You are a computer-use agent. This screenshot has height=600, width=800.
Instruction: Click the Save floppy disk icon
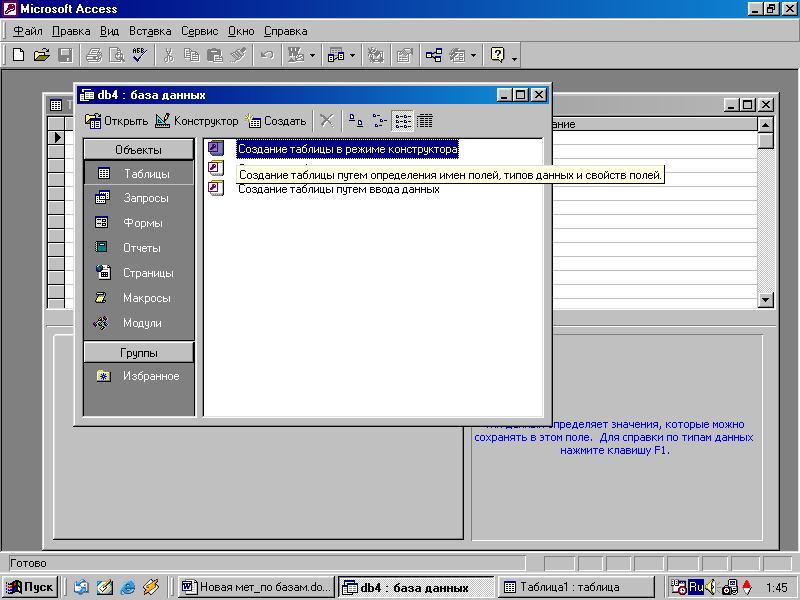(65, 55)
